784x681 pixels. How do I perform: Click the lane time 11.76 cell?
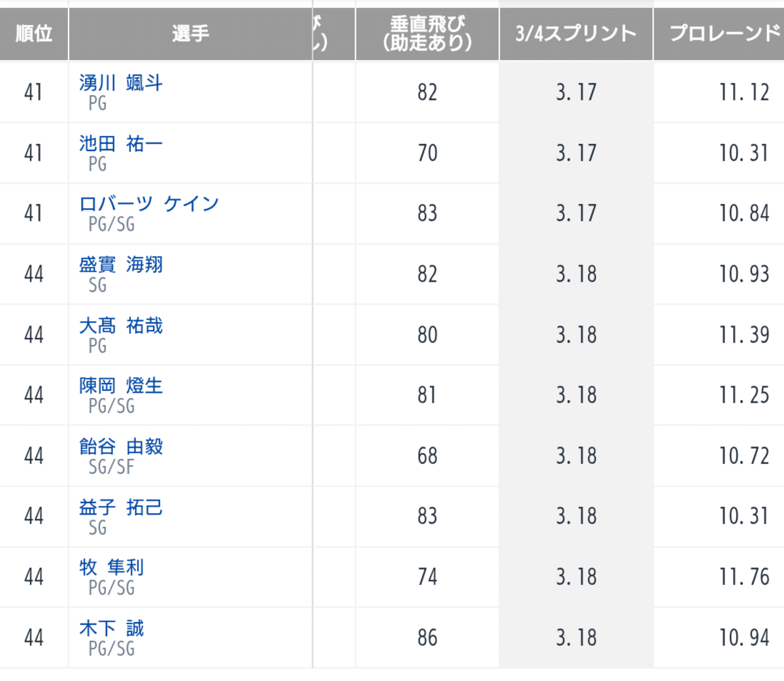tap(743, 576)
